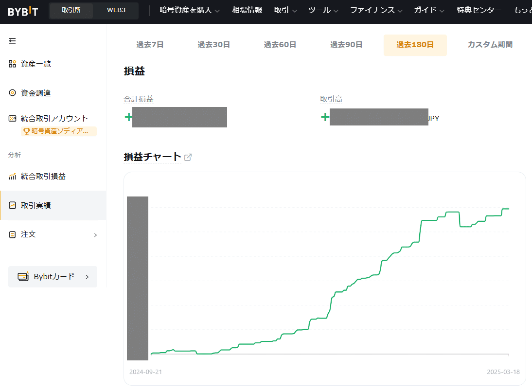Click the 注文 list icon
This screenshot has height=392, width=532.
[13, 234]
